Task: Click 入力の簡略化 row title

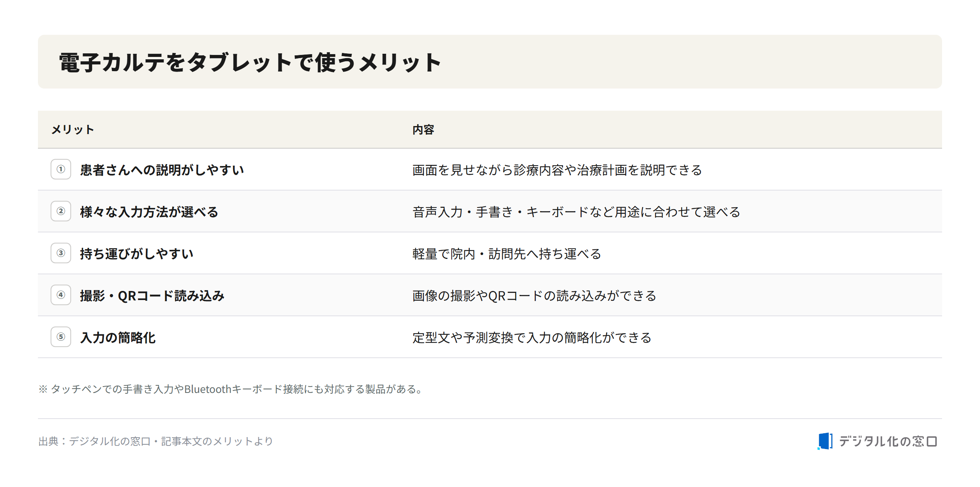Action: [x=118, y=338]
